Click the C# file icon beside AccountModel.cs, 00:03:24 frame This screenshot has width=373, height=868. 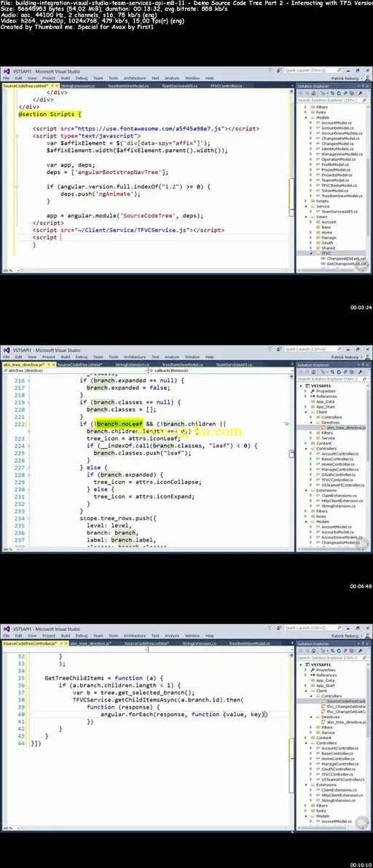click(318, 123)
